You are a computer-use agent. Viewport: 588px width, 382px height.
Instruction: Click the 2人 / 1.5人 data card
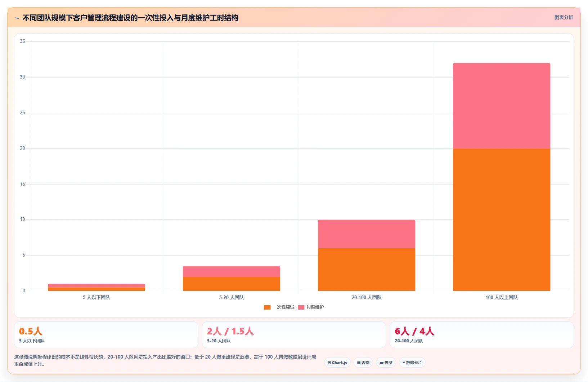point(294,335)
